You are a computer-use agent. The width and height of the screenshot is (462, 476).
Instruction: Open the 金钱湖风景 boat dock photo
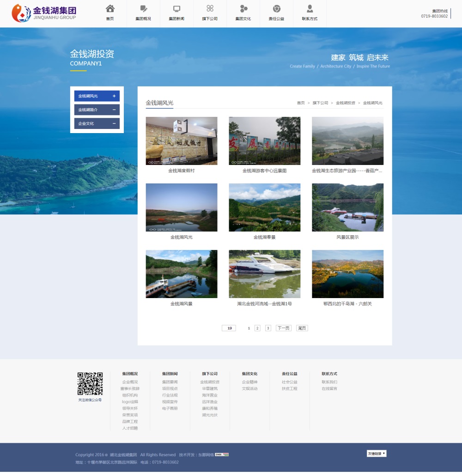coord(182,274)
